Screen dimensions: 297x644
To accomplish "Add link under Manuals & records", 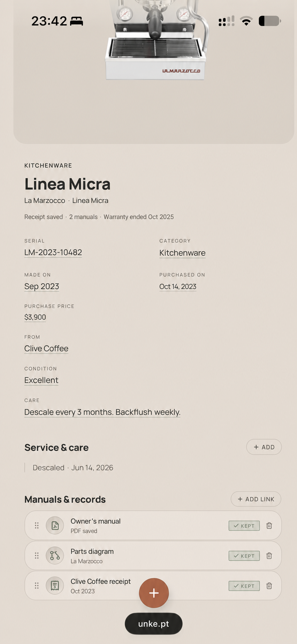I will [x=256, y=499].
